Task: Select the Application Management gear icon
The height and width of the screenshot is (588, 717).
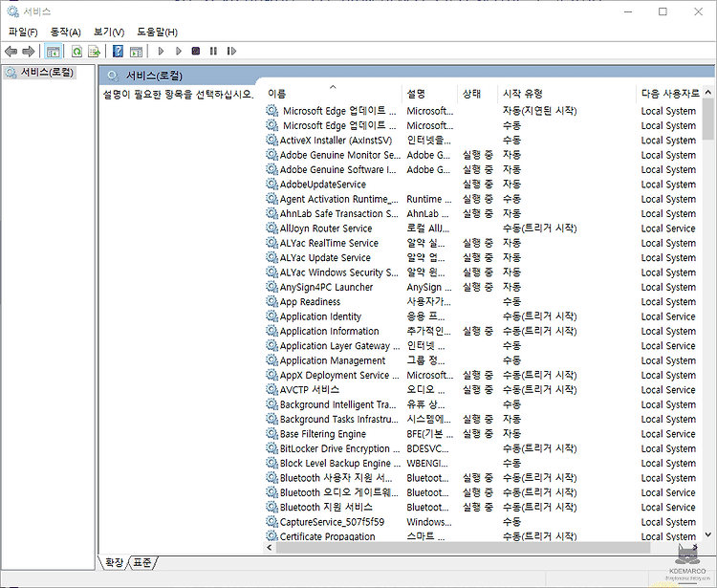Action: [x=272, y=360]
